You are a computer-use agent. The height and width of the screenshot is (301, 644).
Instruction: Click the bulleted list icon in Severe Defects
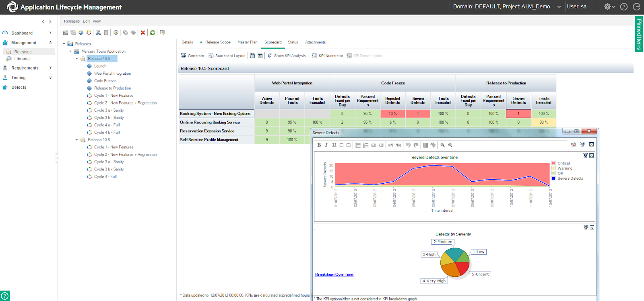[358, 145]
